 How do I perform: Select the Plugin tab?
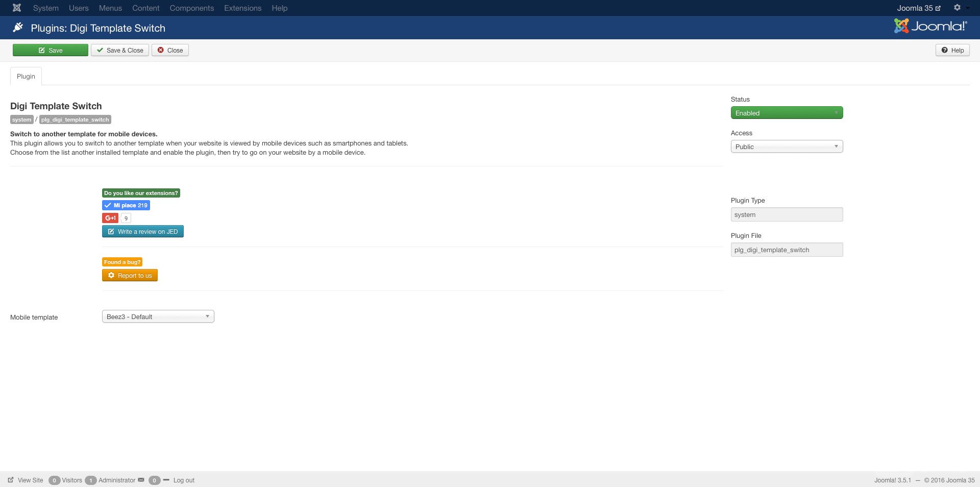tap(26, 76)
